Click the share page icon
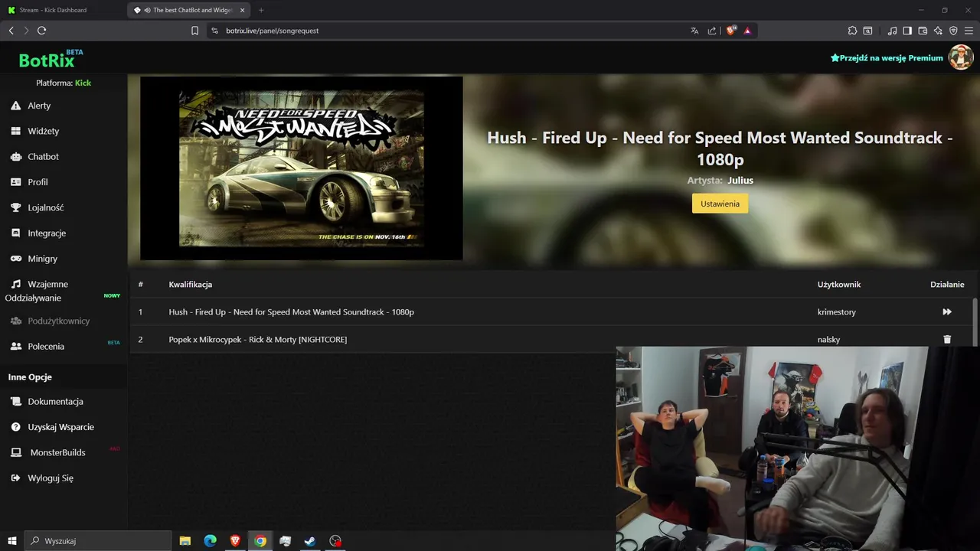The height and width of the screenshot is (551, 980). [712, 31]
